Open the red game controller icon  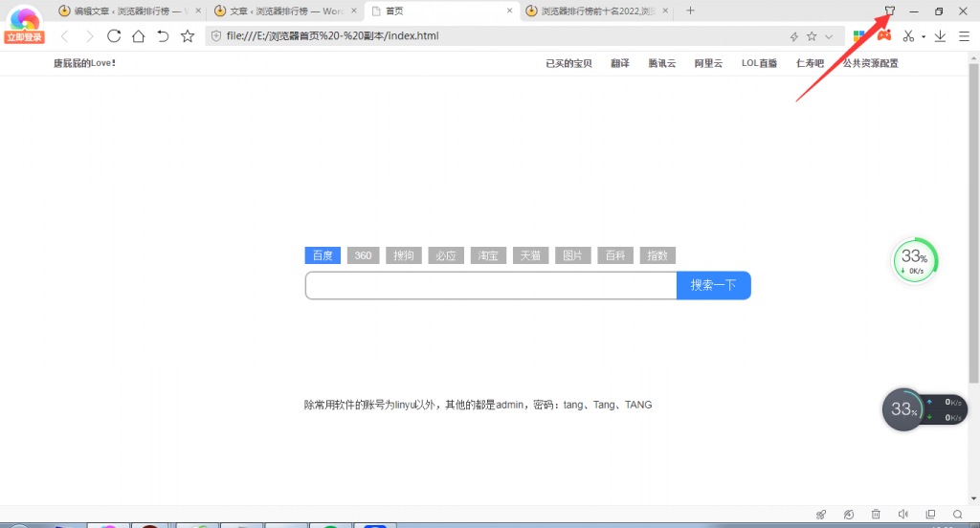click(x=883, y=35)
